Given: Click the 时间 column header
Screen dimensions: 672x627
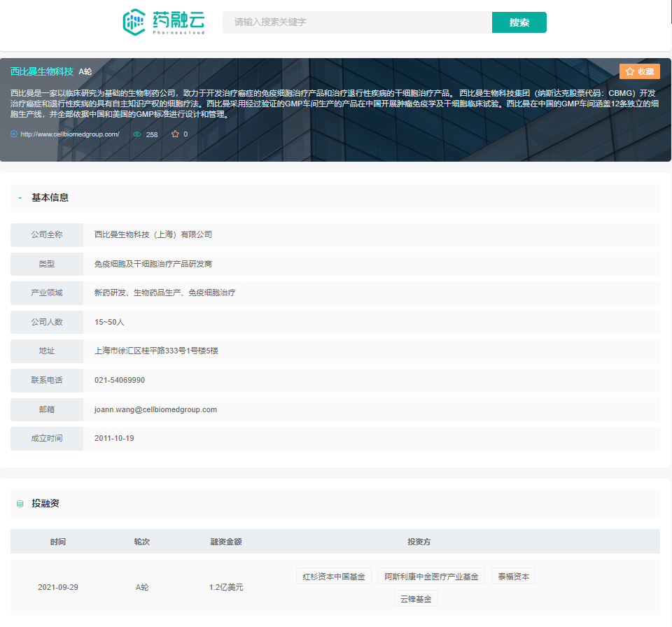Looking at the screenshot, I should point(58,542).
